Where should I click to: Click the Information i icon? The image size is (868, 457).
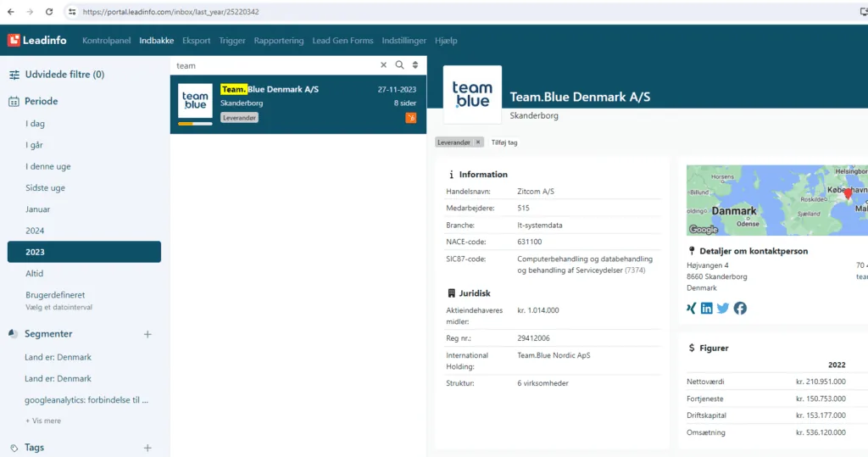(451, 175)
